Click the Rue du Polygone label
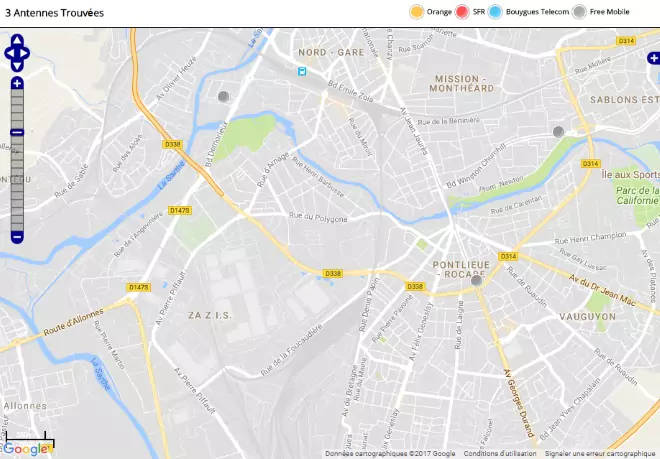Screen dimensions: 660x459 [x=318, y=217]
